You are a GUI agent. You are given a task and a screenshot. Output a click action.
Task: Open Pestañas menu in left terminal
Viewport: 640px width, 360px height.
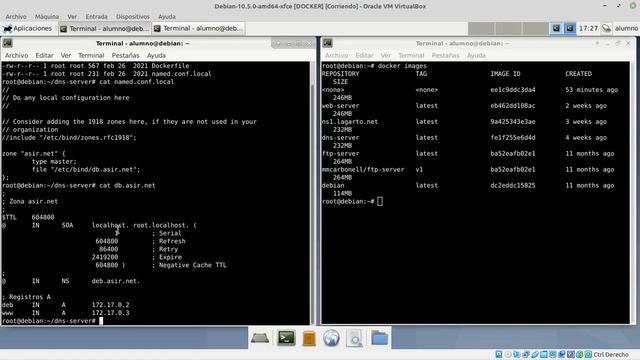pyautogui.click(x=125, y=56)
